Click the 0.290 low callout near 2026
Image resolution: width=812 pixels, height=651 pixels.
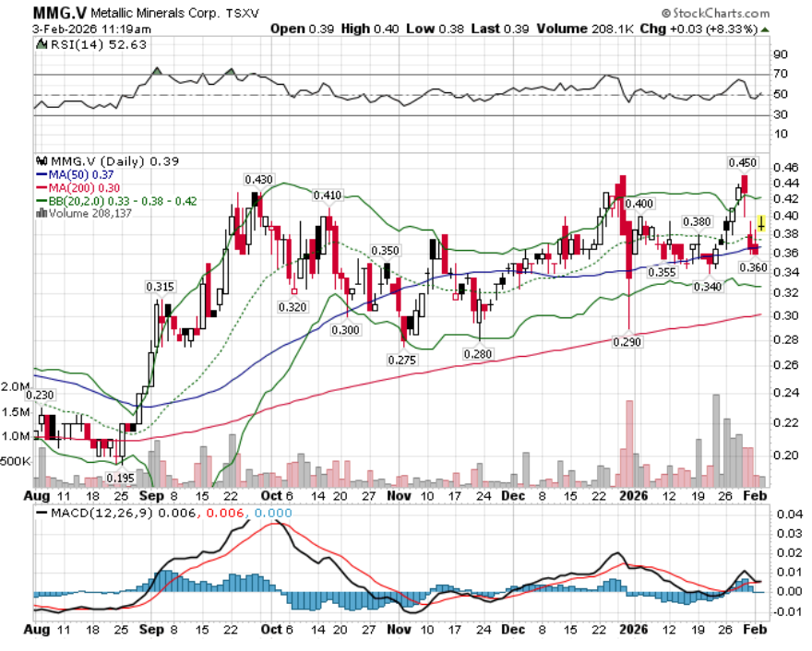[627, 342]
